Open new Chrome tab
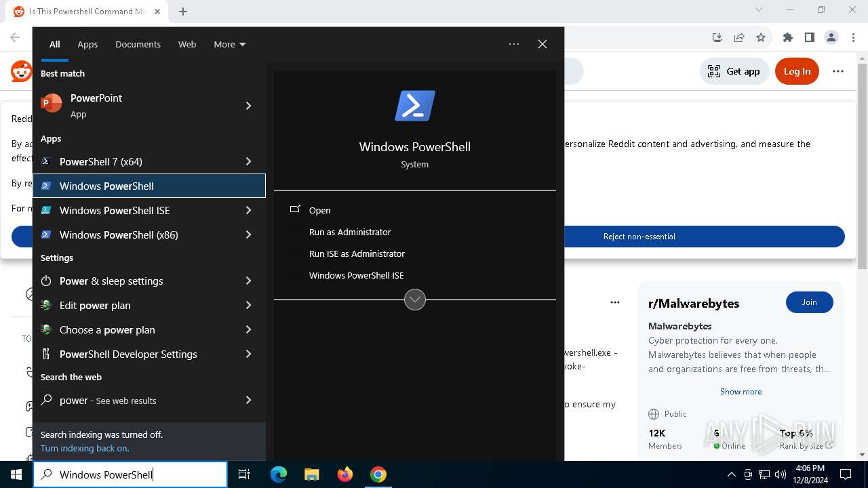Screen dimensions: 868x488 point(183,11)
